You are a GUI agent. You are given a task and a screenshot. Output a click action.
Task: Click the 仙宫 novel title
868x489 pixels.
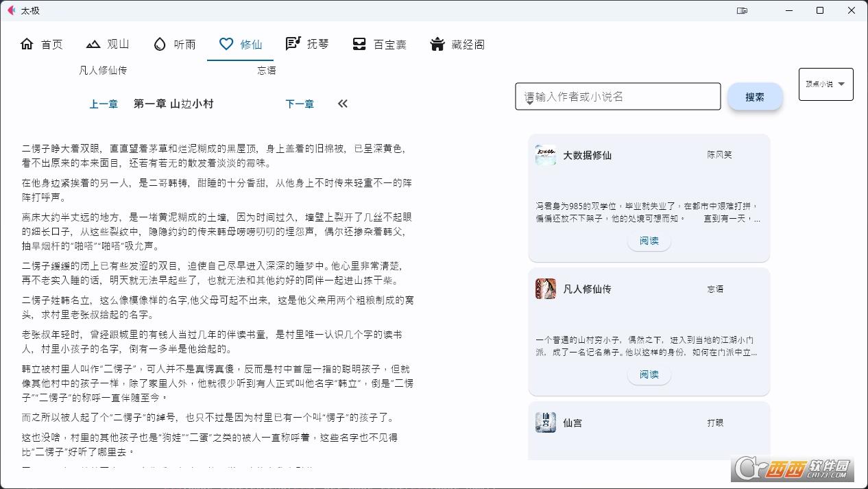572,423
